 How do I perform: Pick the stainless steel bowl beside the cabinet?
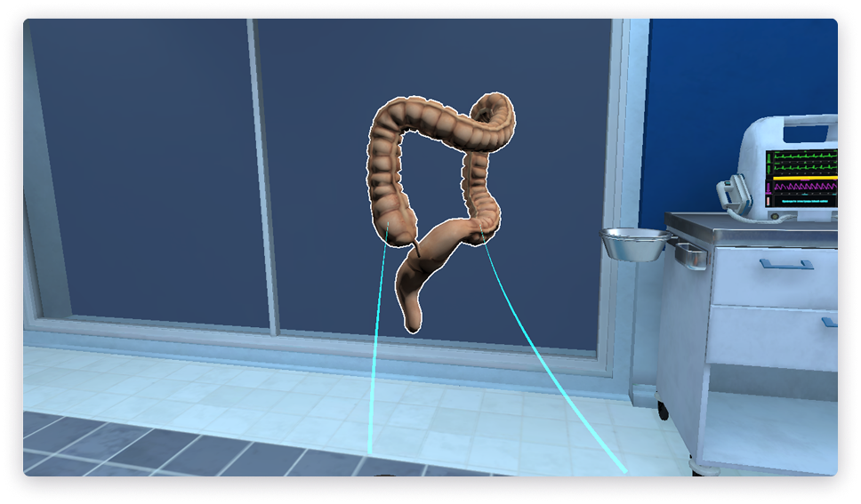634,244
